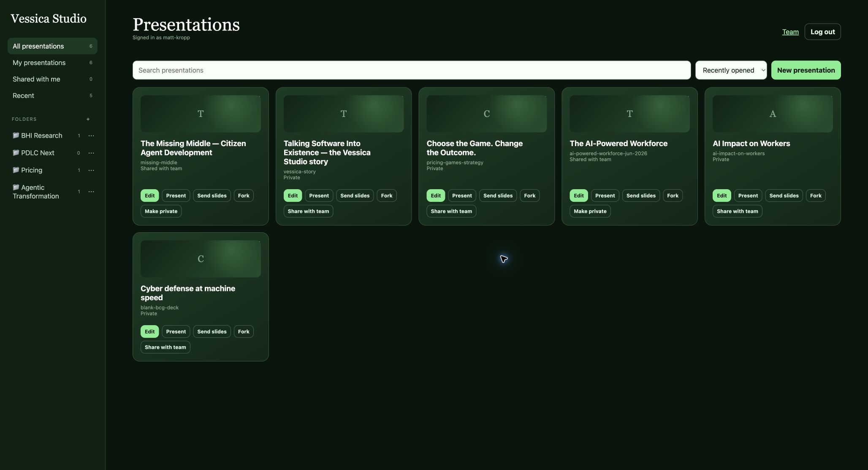This screenshot has width=868, height=470.
Task: Click the Vessica Studio logo text
Action: [x=49, y=19]
